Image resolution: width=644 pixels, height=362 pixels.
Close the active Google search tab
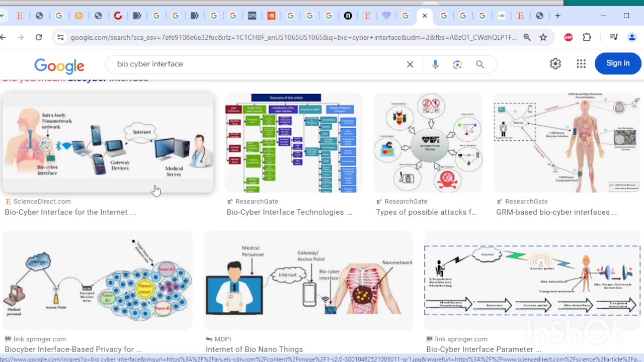click(425, 16)
